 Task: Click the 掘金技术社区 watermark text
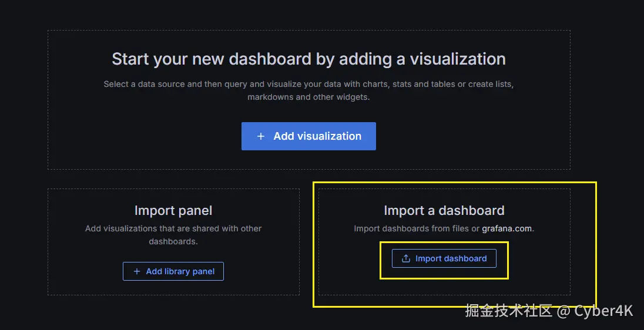(x=508, y=311)
